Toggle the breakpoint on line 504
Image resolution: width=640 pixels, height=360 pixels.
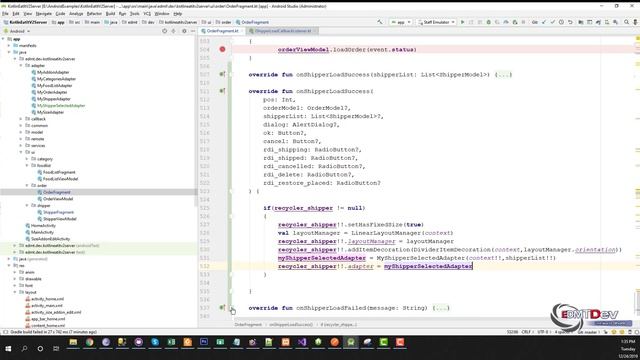pos(222,49)
